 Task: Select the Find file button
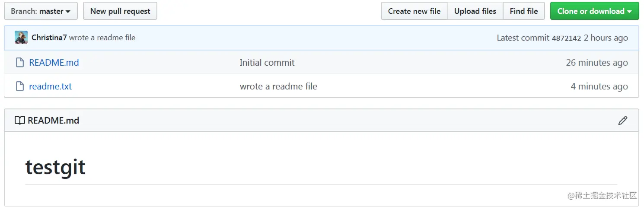point(524,11)
